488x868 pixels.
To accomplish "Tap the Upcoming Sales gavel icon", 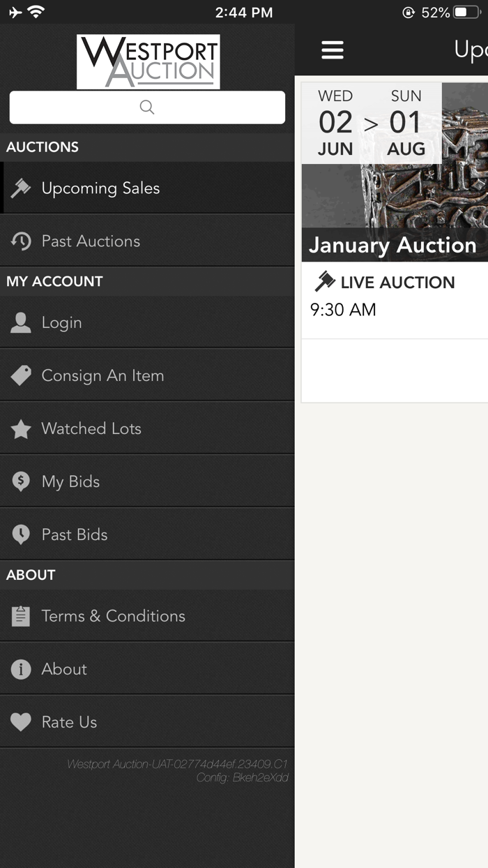I will pos(21,188).
